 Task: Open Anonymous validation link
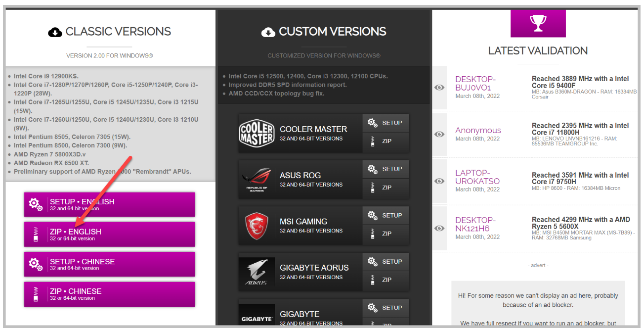478,130
